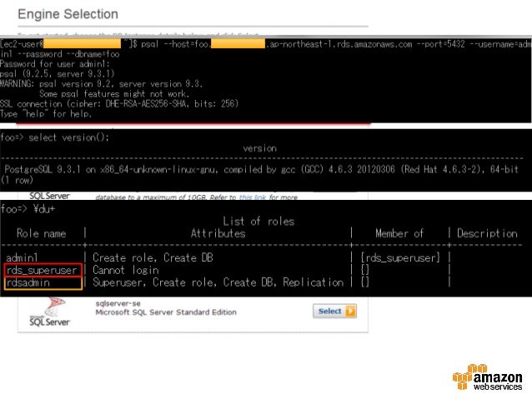The height and width of the screenshot is (399, 532).
Task: Click the 'Cannot login' attribute cell
Action: click(x=126, y=270)
